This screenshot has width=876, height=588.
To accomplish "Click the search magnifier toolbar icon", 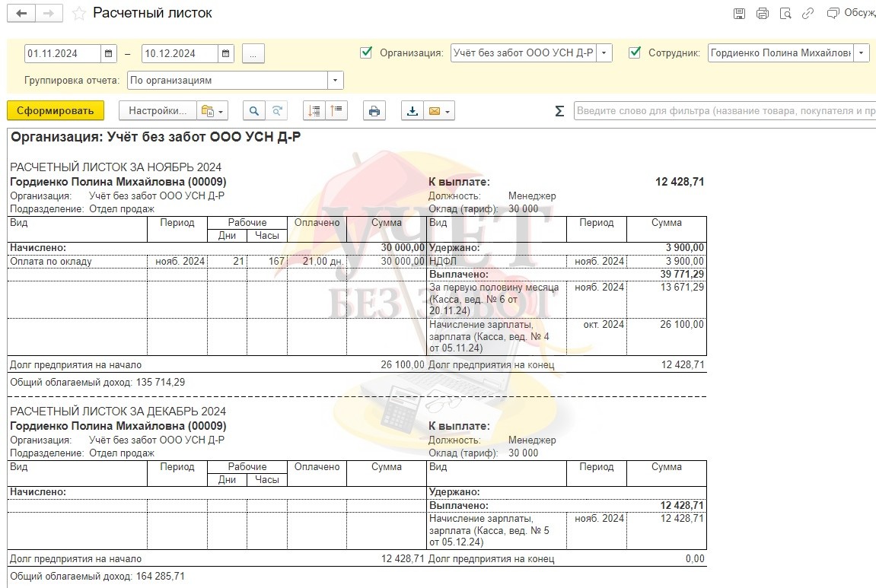I will click(x=253, y=110).
